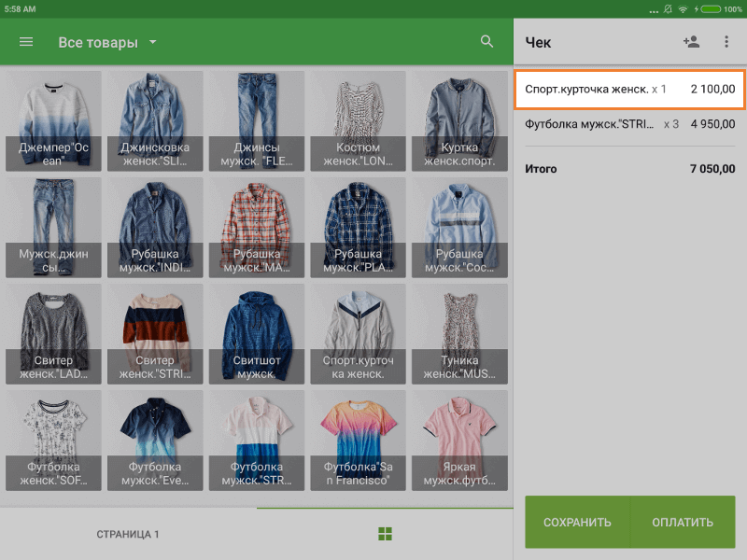This screenshot has height=560, width=747.
Task: Switch to the 'СТРАНИЦА 1' tab
Action: [128, 534]
